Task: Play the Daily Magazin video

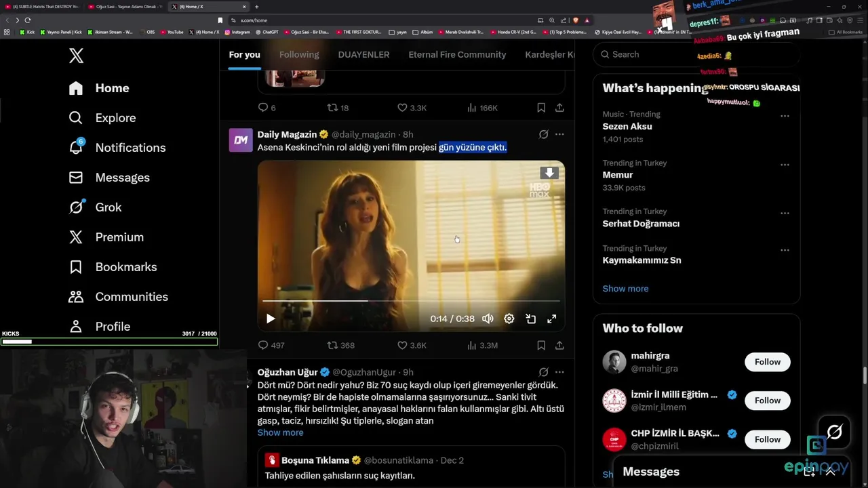Action: (x=271, y=319)
